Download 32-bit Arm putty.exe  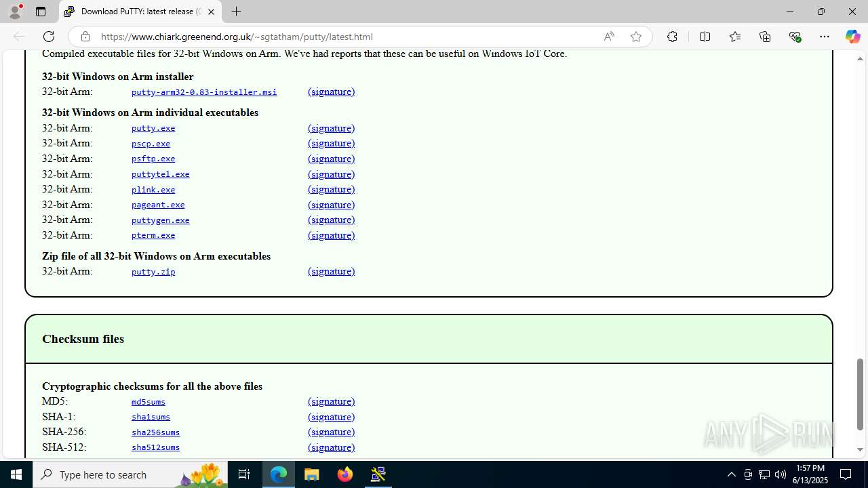[x=153, y=128]
